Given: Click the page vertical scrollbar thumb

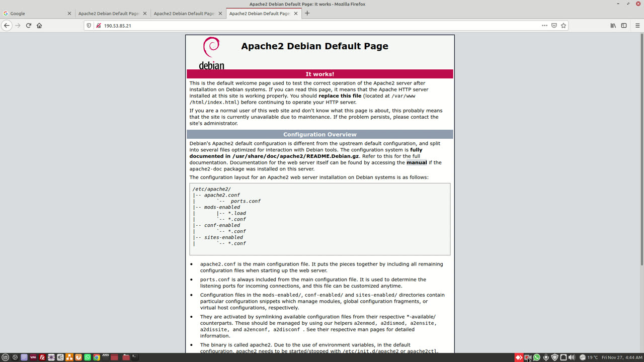Looking at the screenshot, I should tap(641, 149).
